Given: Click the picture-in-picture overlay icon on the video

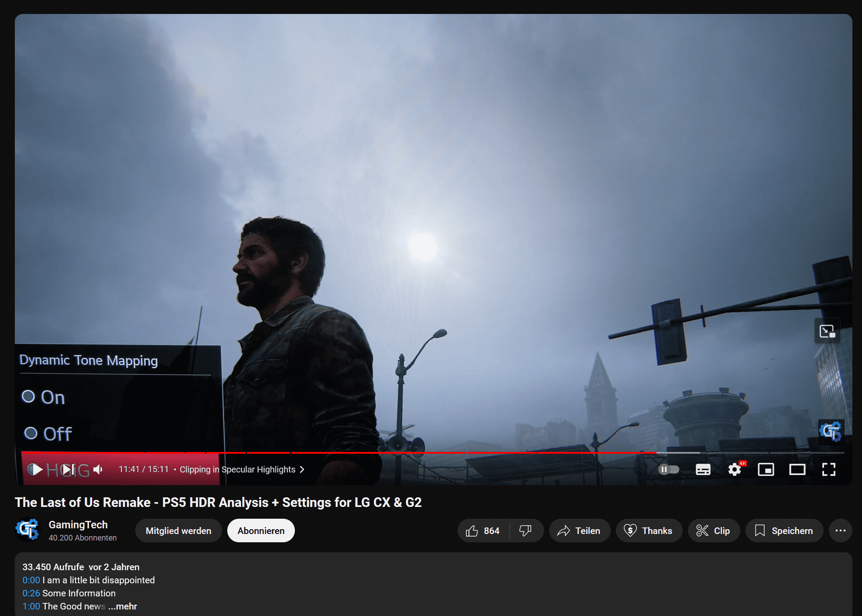Looking at the screenshot, I should 827,331.
